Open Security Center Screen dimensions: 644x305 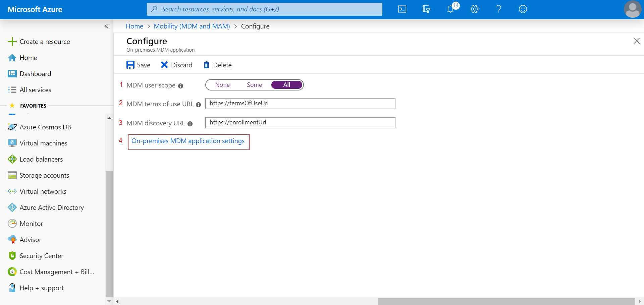click(x=42, y=255)
